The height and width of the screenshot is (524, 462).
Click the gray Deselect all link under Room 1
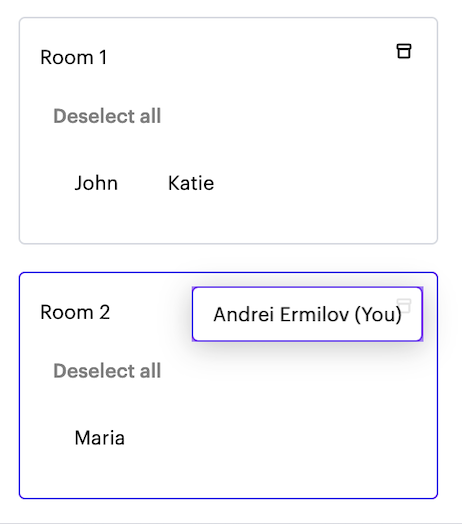pos(107,116)
